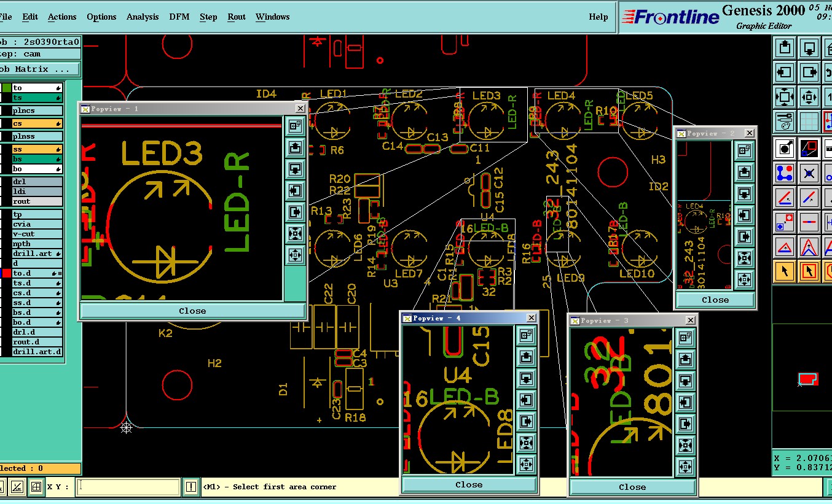This screenshot has height=504, width=832.
Task: Open the Analysis menu
Action: 143,17
